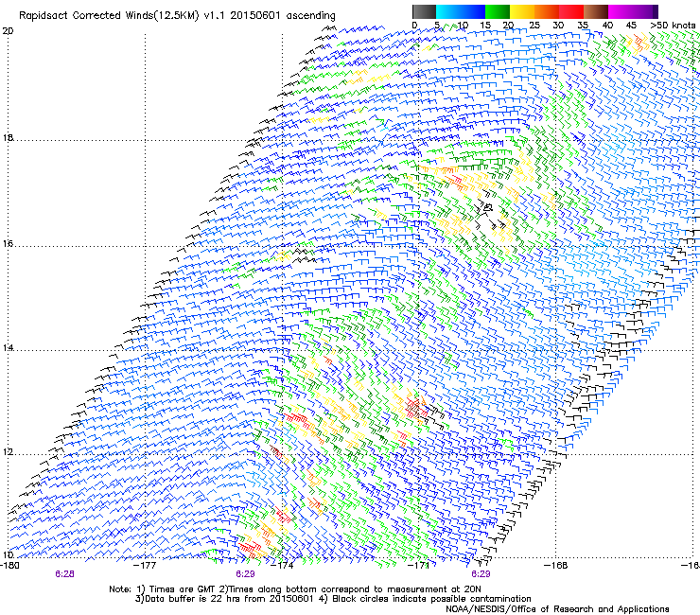Click the latitude label '16'
Image resolution: width=700 pixels, height=615 pixels.
pos(8,243)
